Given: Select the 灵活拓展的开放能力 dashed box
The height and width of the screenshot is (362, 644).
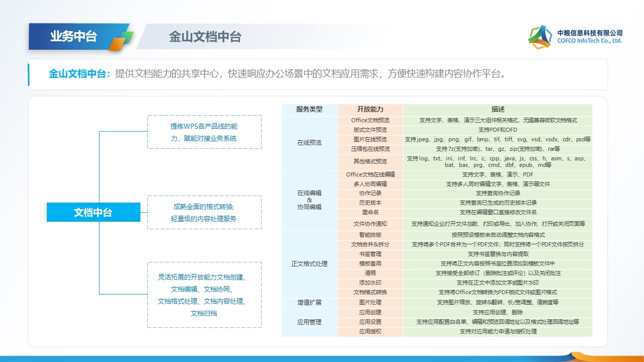Looking at the screenshot, I should (x=204, y=295).
